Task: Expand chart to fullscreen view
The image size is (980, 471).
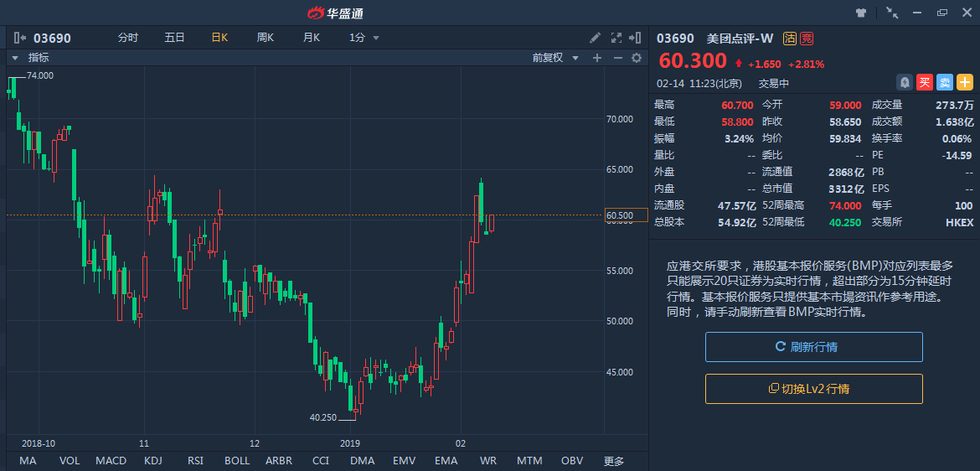Action: (616, 38)
